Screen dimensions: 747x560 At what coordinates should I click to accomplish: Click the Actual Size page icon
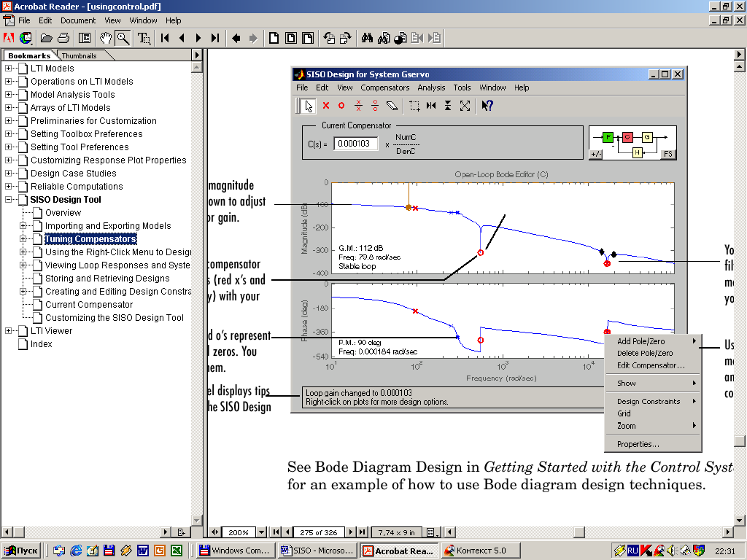[x=274, y=38]
